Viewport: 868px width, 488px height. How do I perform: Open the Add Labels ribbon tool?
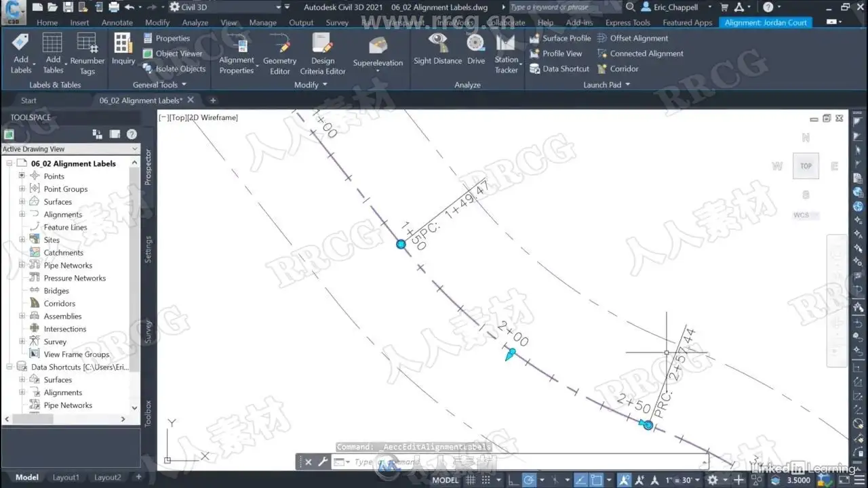point(21,54)
